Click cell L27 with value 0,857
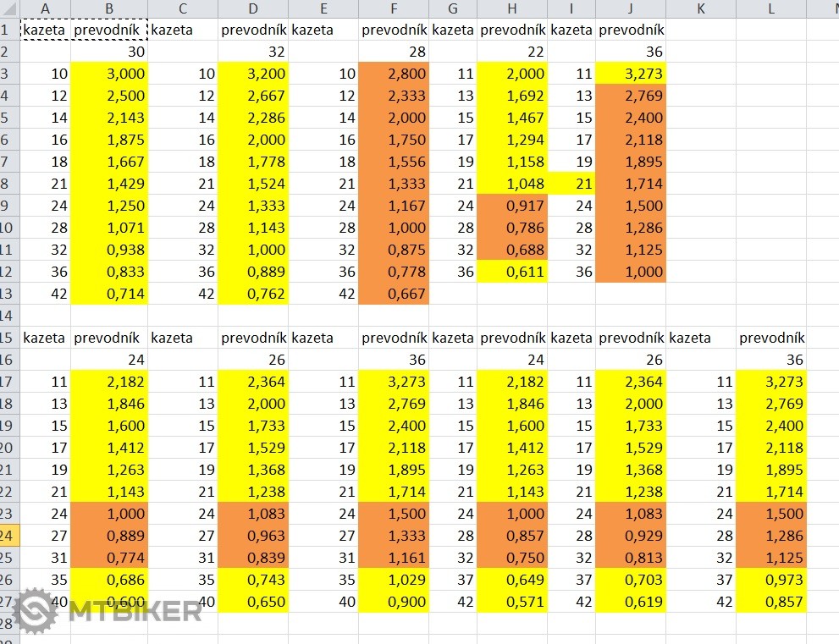This screenshot has height=644, width=839. tap(770, 602)
